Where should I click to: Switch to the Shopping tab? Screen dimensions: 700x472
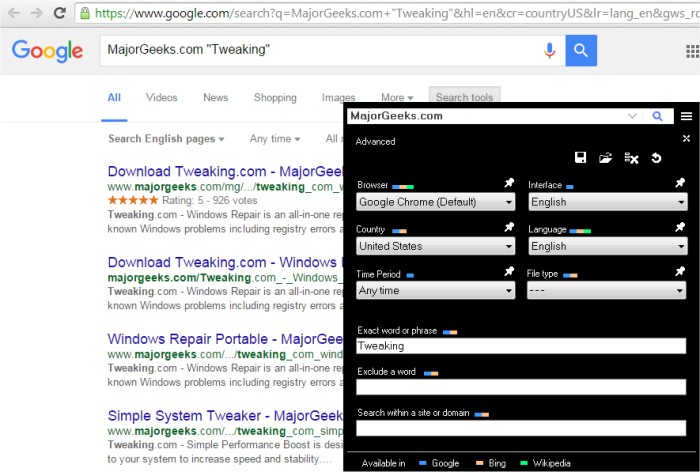pos(275,97)
